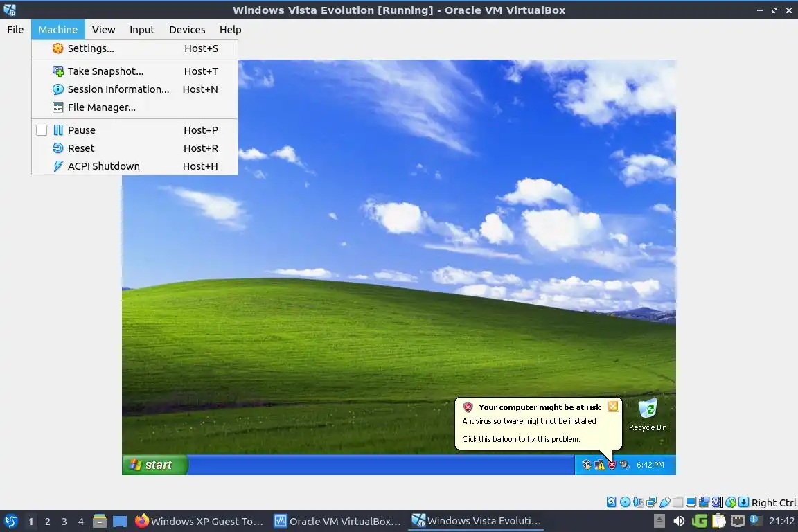This screenshot has width=798, height=532.
Task: Close the Machine menu via its title
Action: point(58,30)
